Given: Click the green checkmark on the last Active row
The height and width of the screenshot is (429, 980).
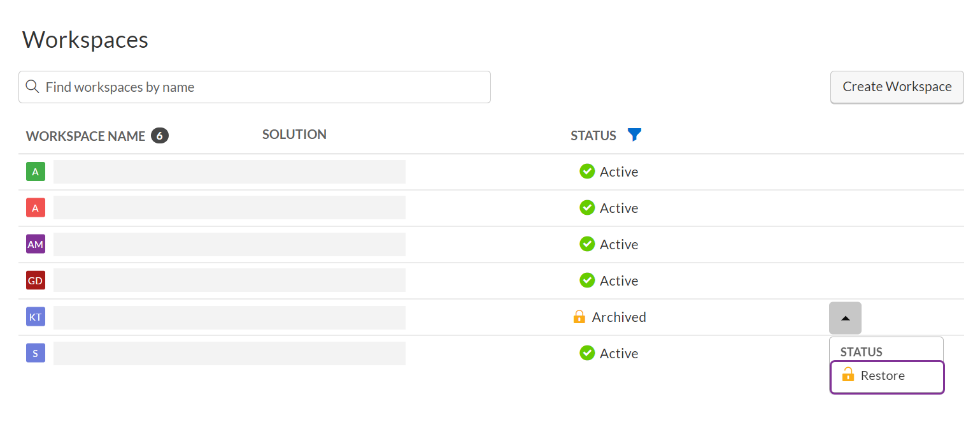Looking at the screenshot, I should [x=586, y=353].
